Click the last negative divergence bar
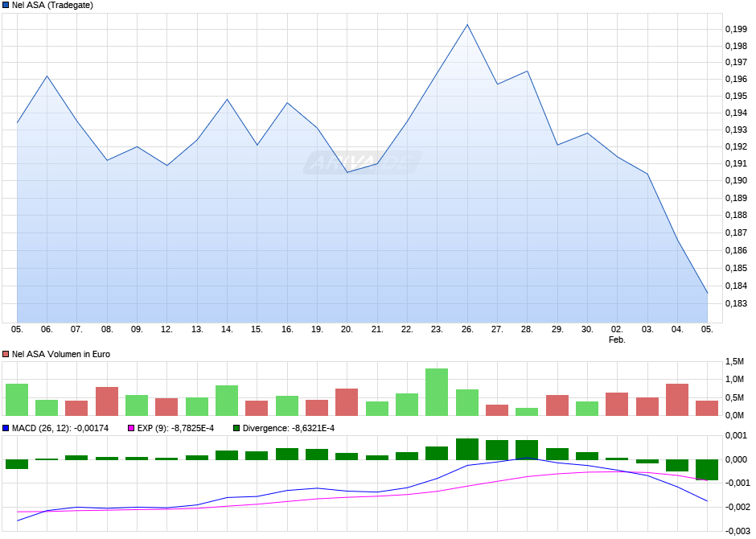Screen dimensions: 756x539 point(707,470)
